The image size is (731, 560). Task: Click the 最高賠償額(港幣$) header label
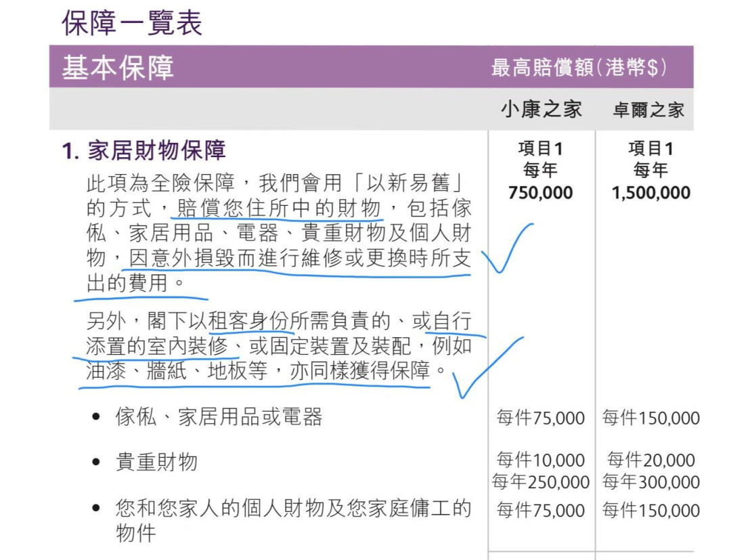coord(579,68)
